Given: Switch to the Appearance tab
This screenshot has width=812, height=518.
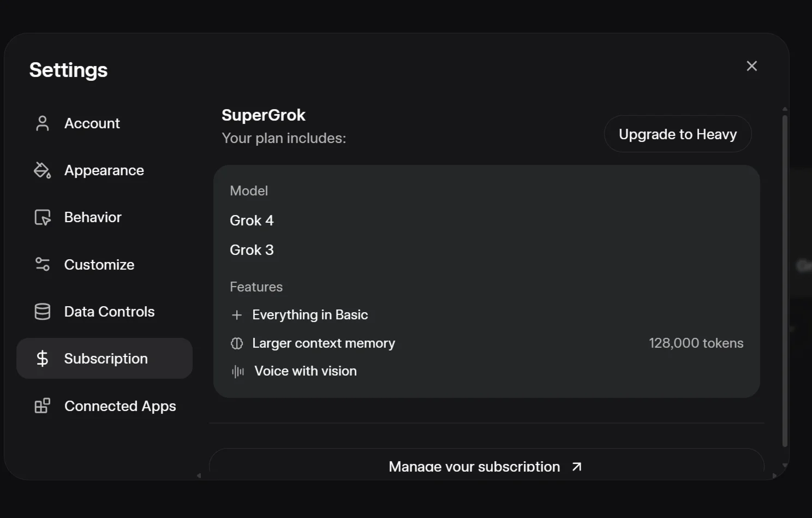Looking at the screenshot, I should [x=104, y=170].
